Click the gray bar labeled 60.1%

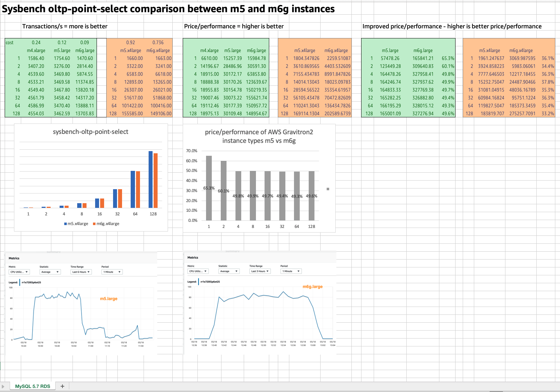pyautogui.click(x=224, y=191)
